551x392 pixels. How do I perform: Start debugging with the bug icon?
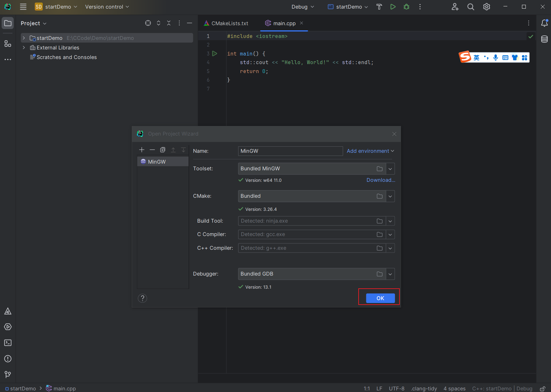pyautogui.click(x=406, y=7)
